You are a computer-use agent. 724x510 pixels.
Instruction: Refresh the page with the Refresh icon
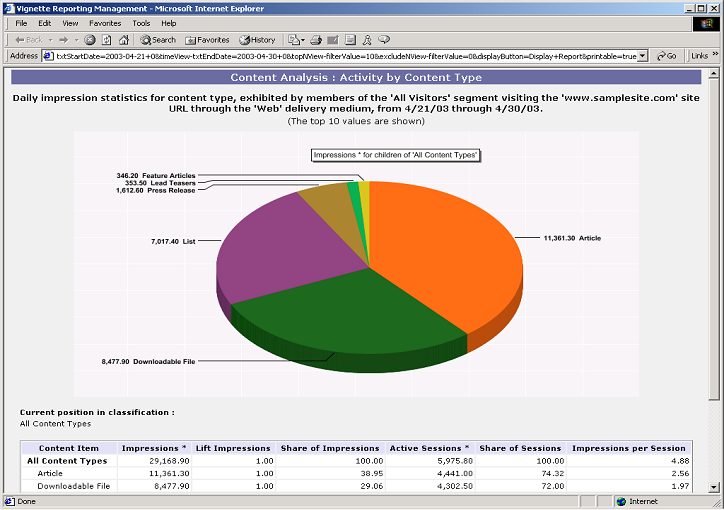tap(107, 40)
